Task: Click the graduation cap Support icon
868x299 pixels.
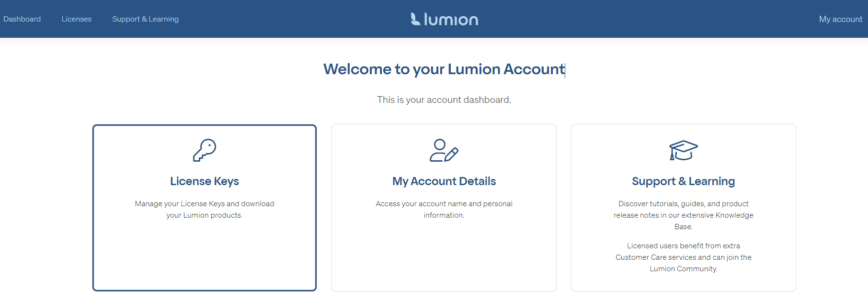Action: pyautogui.click(x=683, y=150)
